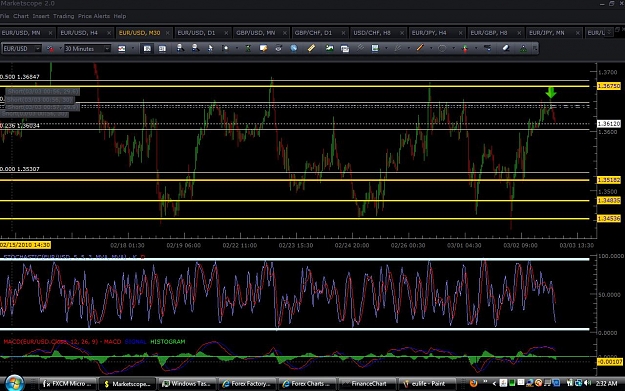625x391 pixels.
Task: Open the File menu
Action: pyautogui.click(x=4, y=16)
